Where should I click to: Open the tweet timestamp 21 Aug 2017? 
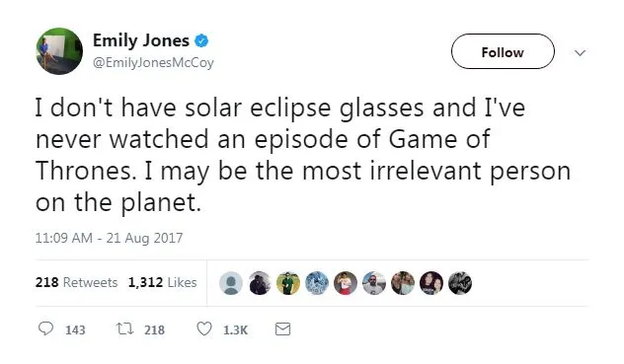[109, 238]
